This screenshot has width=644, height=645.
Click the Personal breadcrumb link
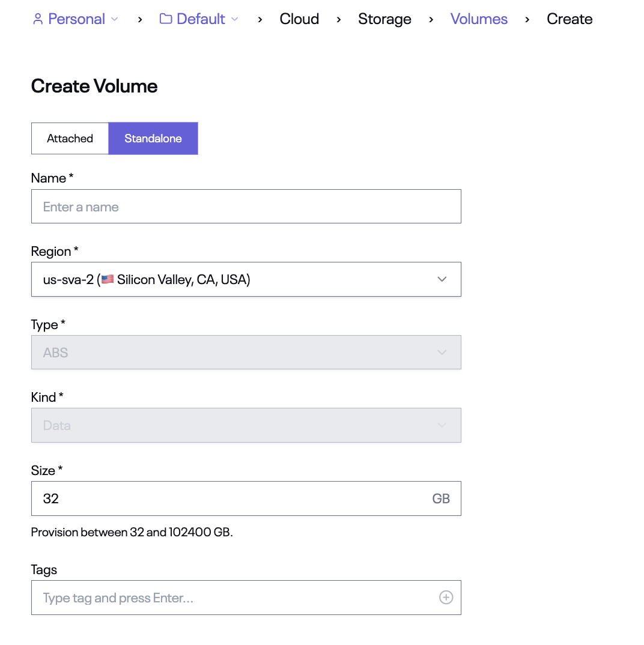tap(76, 19)
